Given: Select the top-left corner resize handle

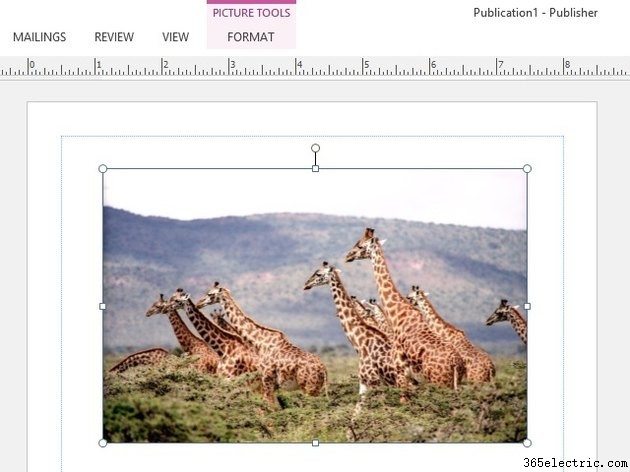Looking at the screenshot, I should 103,169.
